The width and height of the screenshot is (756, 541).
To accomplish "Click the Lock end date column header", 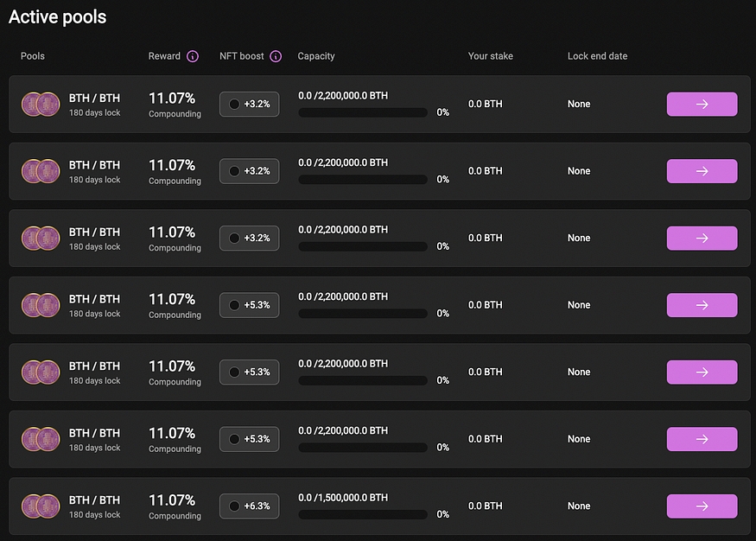I will [x=597, y=56].
